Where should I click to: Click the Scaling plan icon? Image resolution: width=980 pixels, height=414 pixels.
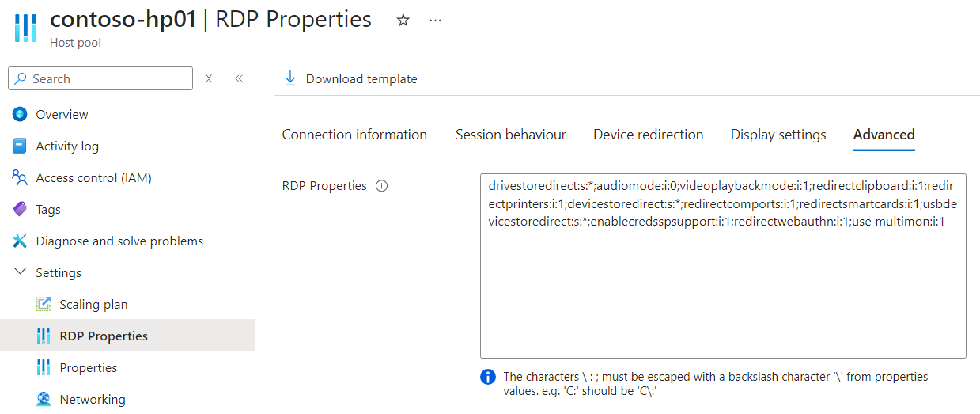click(x=44, y=304)
